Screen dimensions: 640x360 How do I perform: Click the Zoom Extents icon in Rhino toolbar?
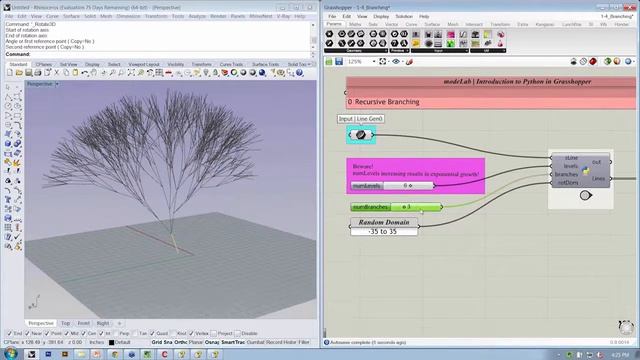pos(131,73)
